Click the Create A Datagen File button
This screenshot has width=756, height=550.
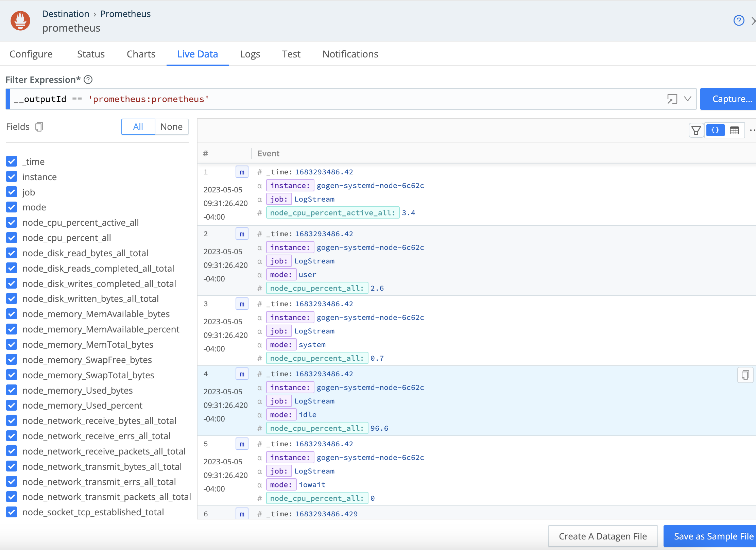click(x=603, y=536)
